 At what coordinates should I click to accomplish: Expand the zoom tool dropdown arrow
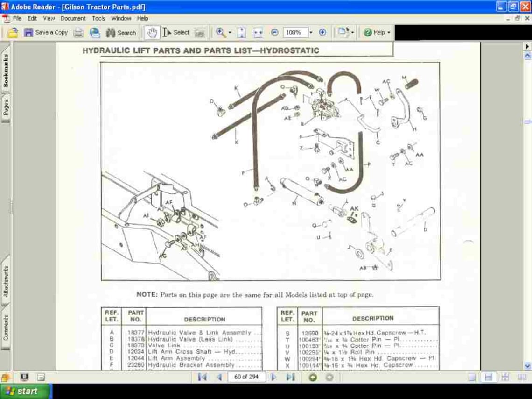(230, 33)
